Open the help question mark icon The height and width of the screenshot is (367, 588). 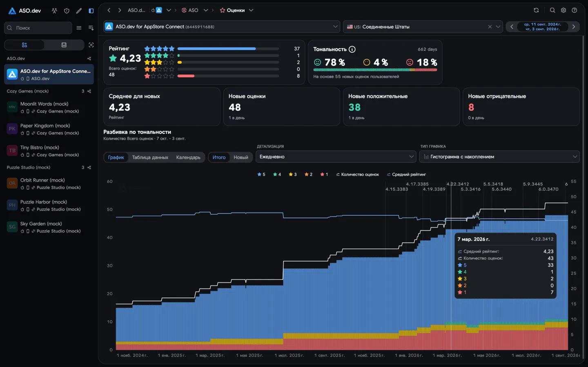[575, 10]
